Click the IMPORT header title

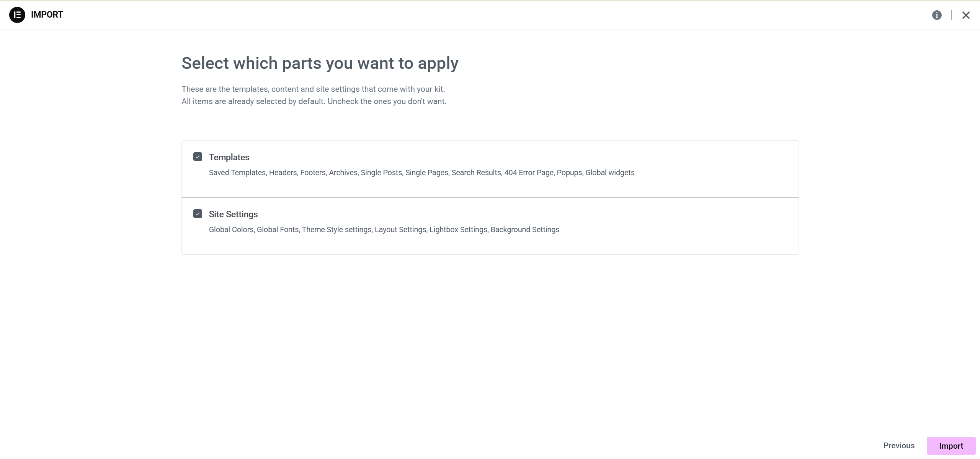47,15
